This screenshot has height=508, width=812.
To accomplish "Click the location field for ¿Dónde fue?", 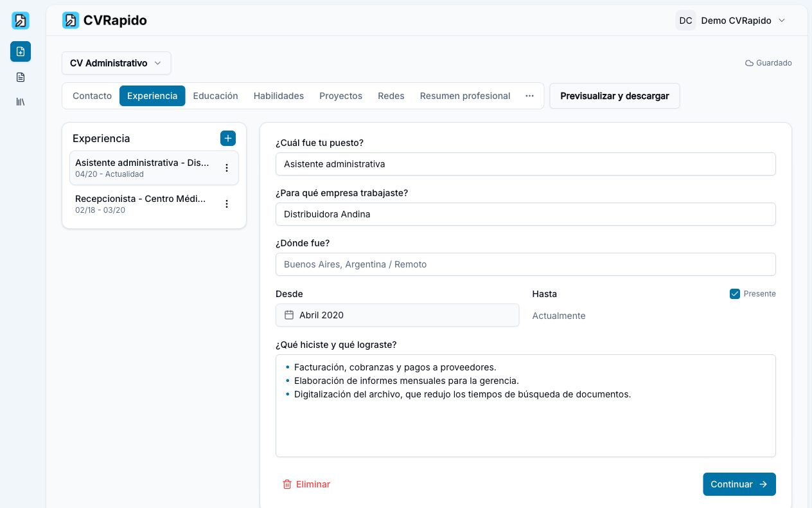I will click(x=525, y=264).
